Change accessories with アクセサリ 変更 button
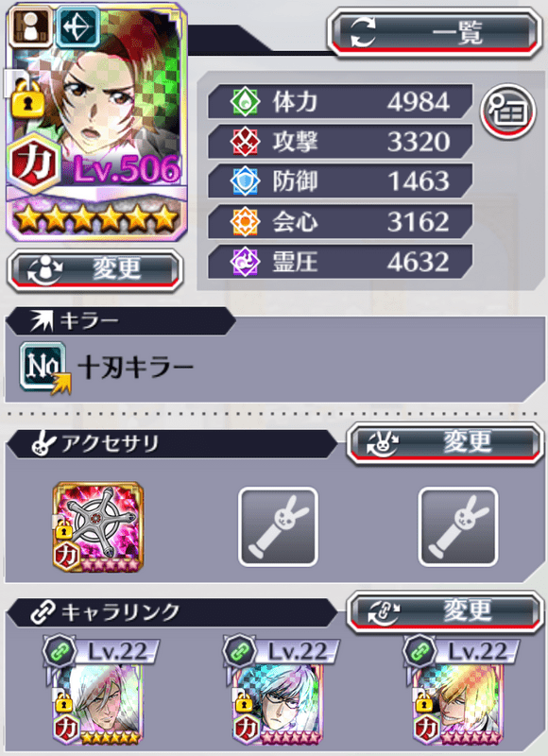 coord(444,443)
